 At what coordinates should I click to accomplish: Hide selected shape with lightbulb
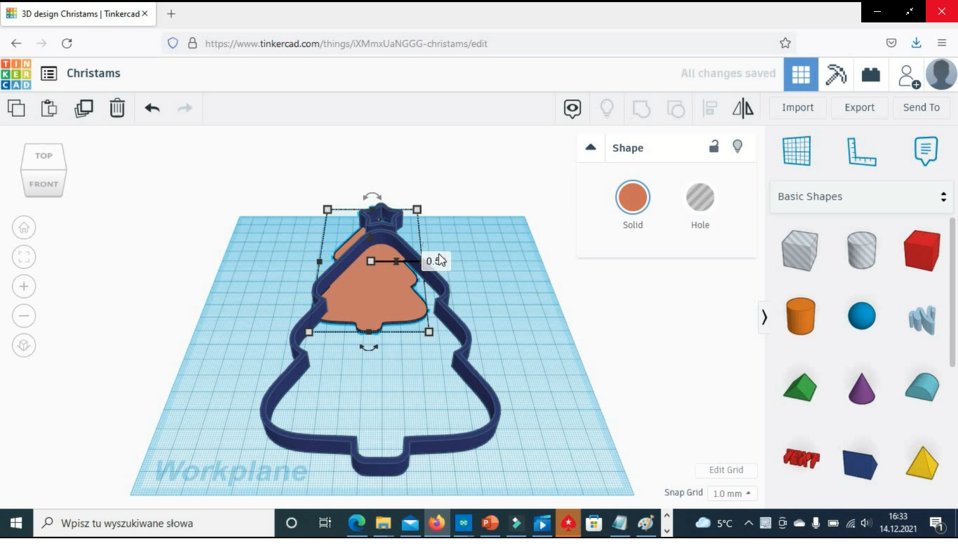738,146
